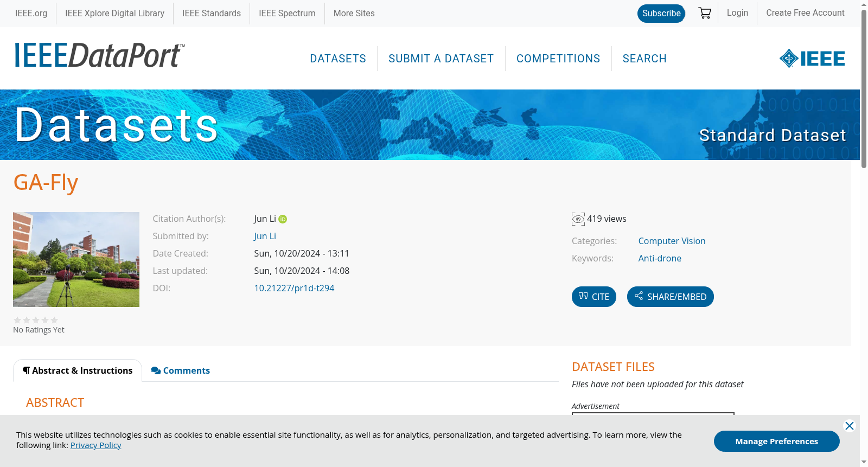Click the IEEE logo at the right of the header
Viewport: 868px width, 467px height.
pyautogui.click(x=812, y=59)
